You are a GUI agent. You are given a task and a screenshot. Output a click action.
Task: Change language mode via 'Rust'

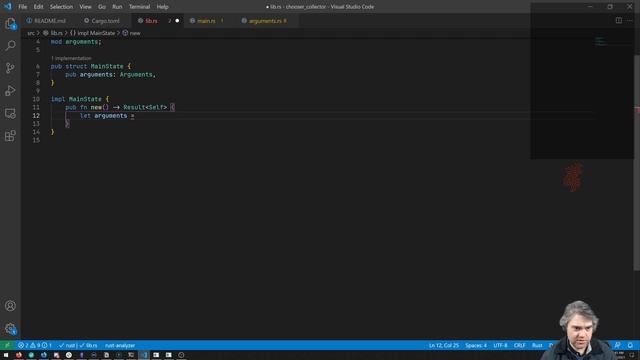coord(537,345)
